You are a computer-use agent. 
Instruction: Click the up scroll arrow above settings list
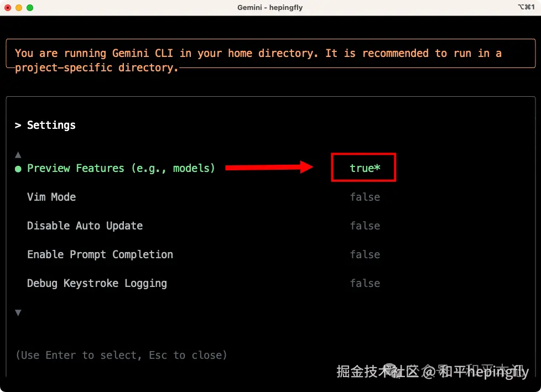coord(18,155)
